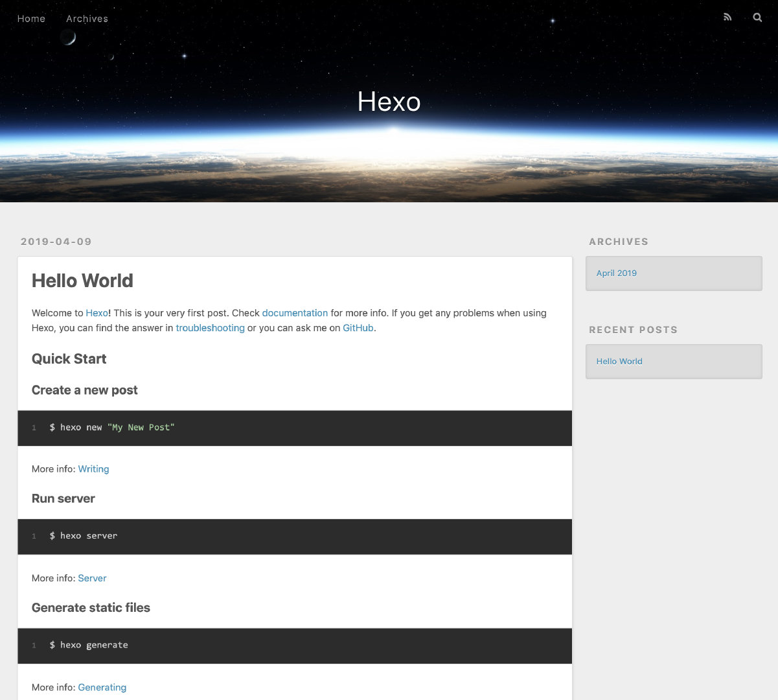Open the 2019-04-09 post date link
Image resolution: width=778 pixels, height=700 pixels.
point(56,242)
